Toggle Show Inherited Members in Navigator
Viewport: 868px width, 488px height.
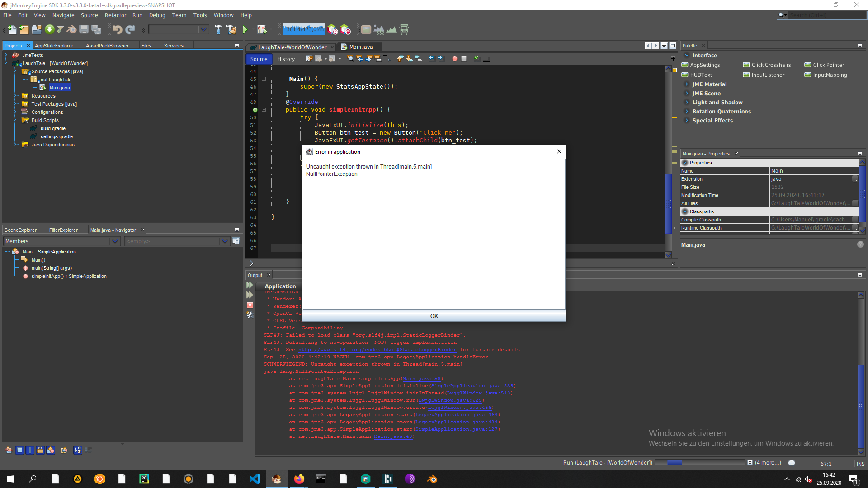coord(9,450)
